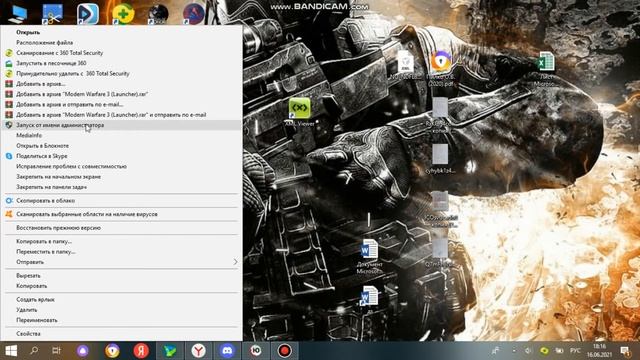
Task: Select add to Launcher.rar and send by e-mail
Action: pyautogui.click(x=111, y=115)
